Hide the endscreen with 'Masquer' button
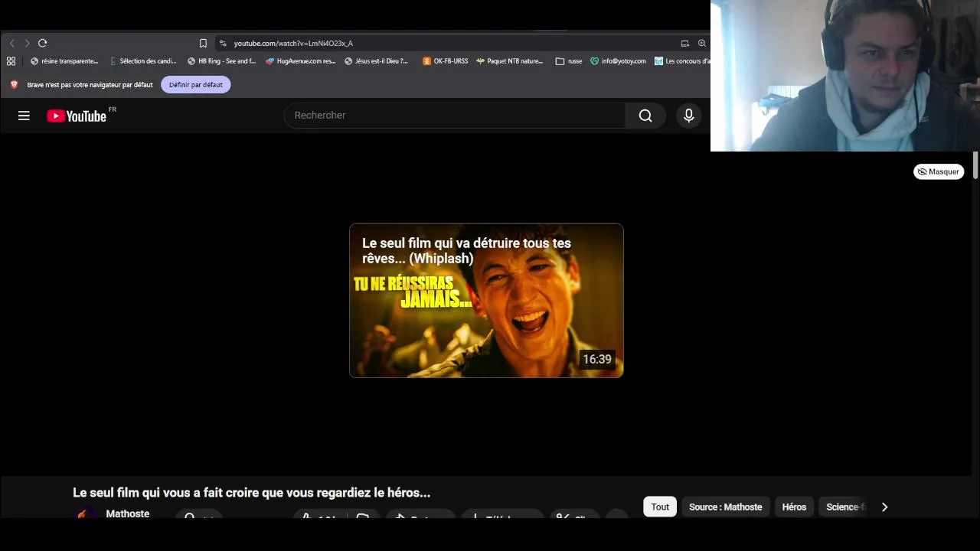 coord(939,171)
